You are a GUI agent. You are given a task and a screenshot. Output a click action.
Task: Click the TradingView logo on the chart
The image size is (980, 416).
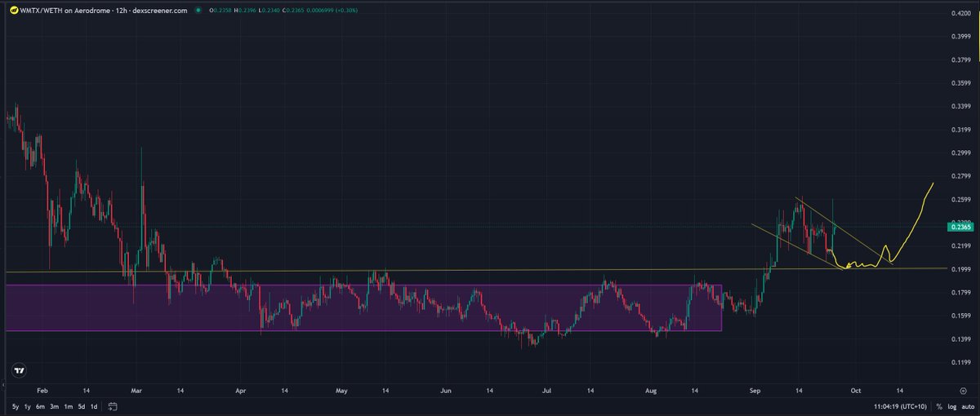click(19, 370)
